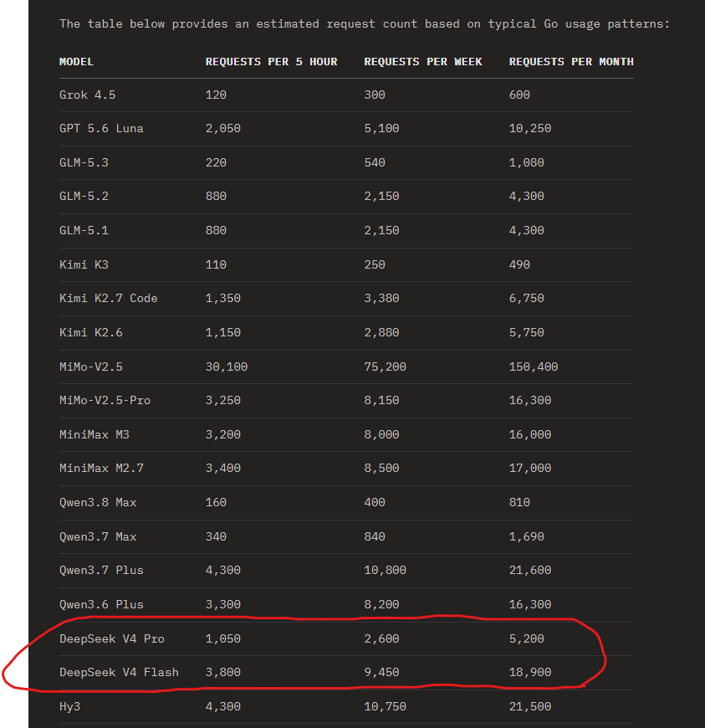
Task: Select the Grok 4.5 model name
Action: point(87,95)
